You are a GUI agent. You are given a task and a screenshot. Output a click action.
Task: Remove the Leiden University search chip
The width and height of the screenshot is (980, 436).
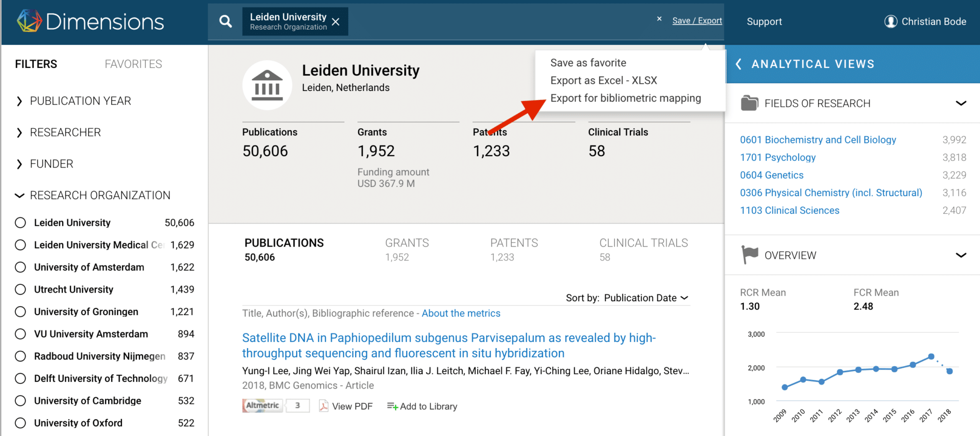(336, 22)
